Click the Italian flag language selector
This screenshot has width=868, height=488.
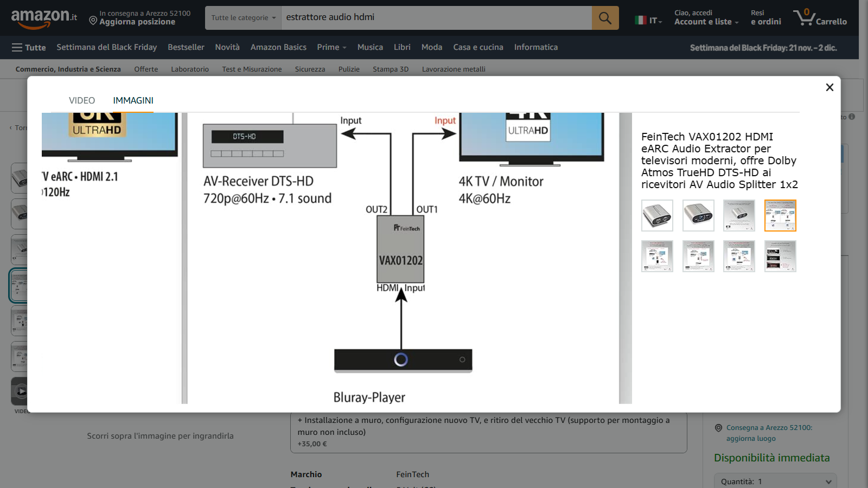pyautogui.click(x=648, y=20)
